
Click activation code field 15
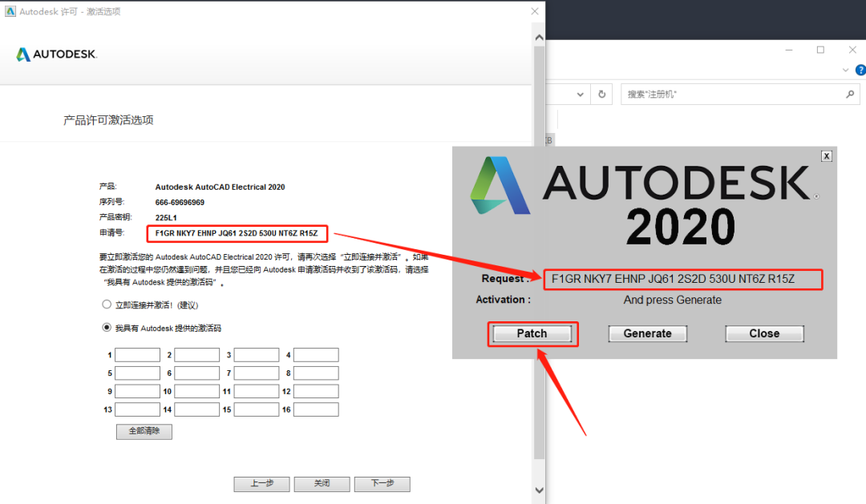257,409
